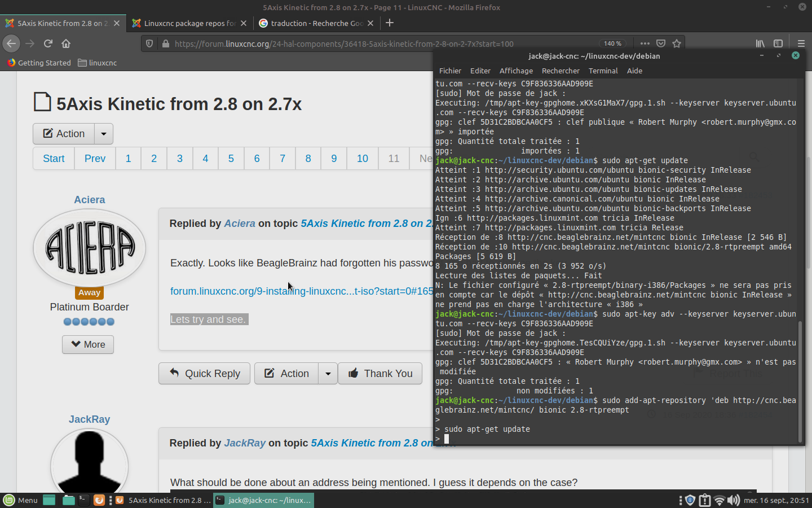Screen dimensions: 812x508
Task: Jump to page 10 of the thread
Action: (x=363, y=159)
